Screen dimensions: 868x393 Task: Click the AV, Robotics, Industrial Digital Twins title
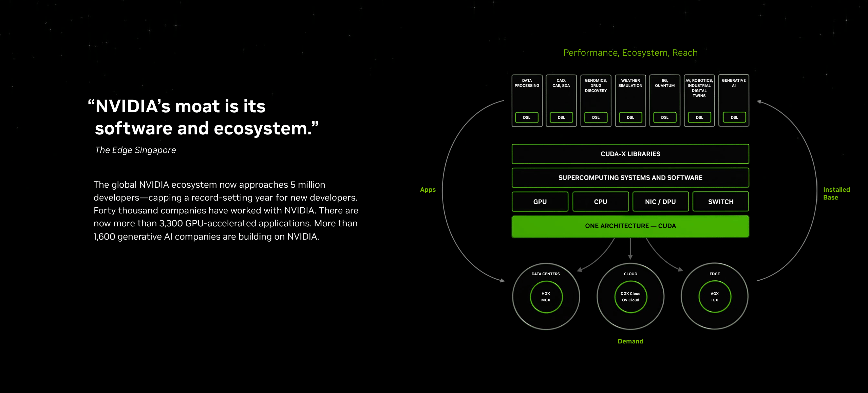pyautogui.click(x=699, y=88)
